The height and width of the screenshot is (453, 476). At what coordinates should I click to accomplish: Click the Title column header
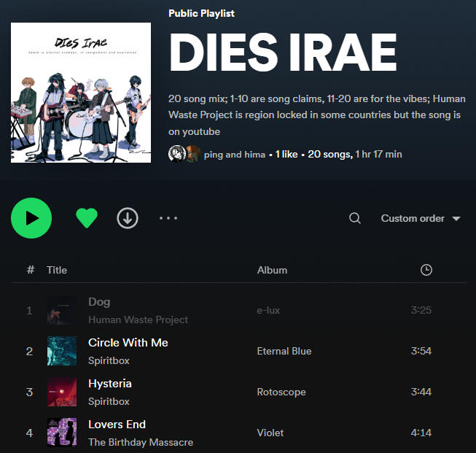click(57, 270)
